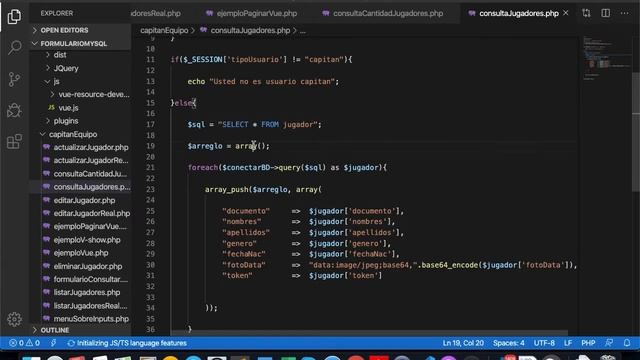Click base64_encode call on line 30
640x360 pixels.
(x=450, y=265)
